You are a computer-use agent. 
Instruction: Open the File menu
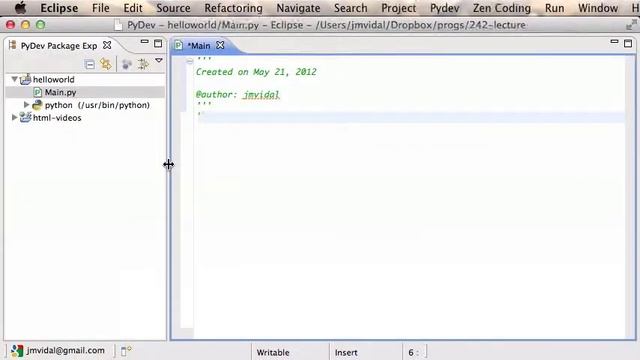(x=100, y=8)
